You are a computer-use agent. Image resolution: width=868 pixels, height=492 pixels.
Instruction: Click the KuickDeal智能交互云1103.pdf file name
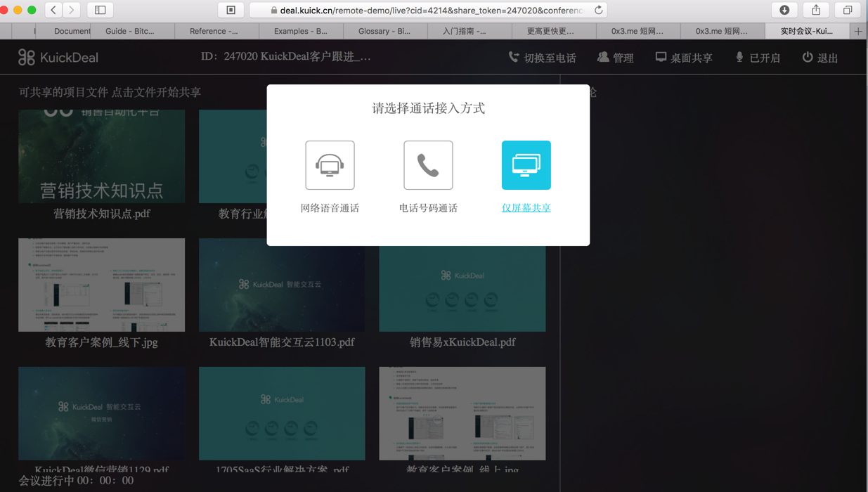282,342
